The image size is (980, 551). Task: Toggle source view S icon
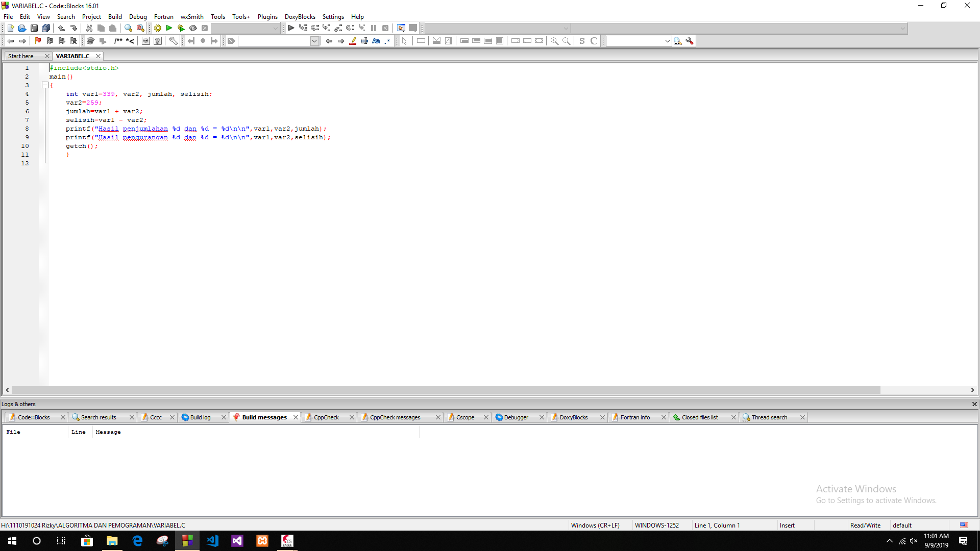pyautogui.click(x=582, y=41)
